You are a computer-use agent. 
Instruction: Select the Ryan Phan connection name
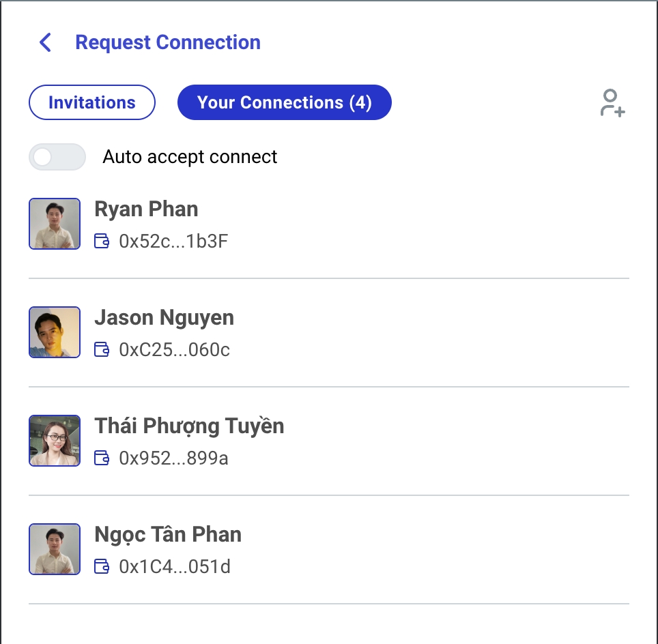point(146,209)
